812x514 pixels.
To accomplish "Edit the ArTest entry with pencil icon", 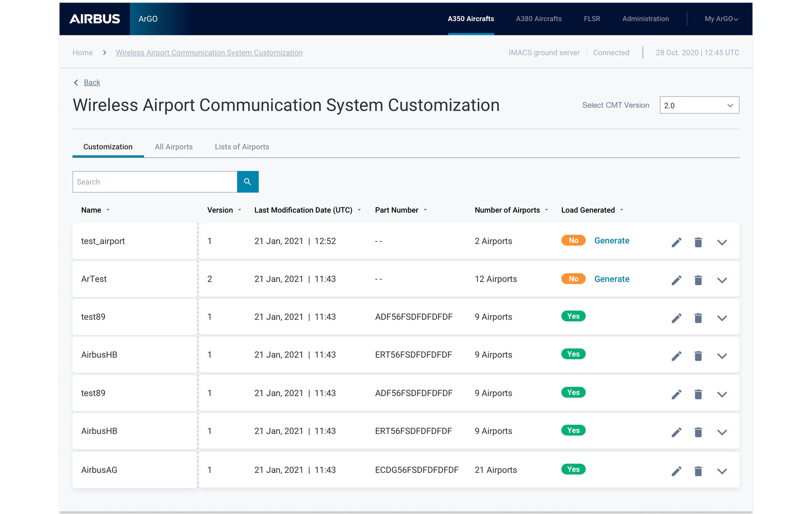I will [676, 280].
